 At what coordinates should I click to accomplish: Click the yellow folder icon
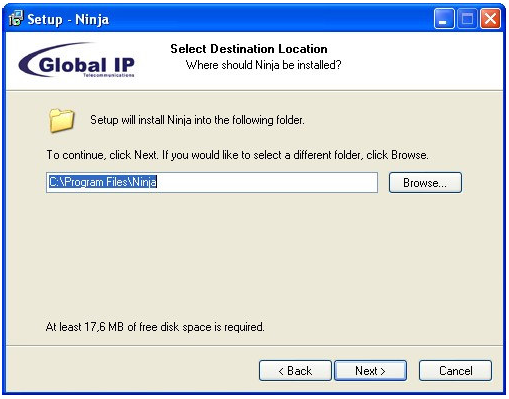tap(61, 120)
